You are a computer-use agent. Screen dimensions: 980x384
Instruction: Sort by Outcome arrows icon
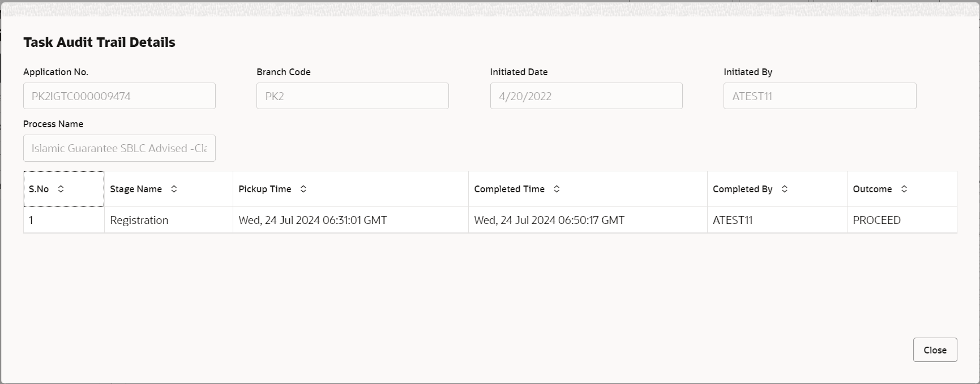[904, 189]
